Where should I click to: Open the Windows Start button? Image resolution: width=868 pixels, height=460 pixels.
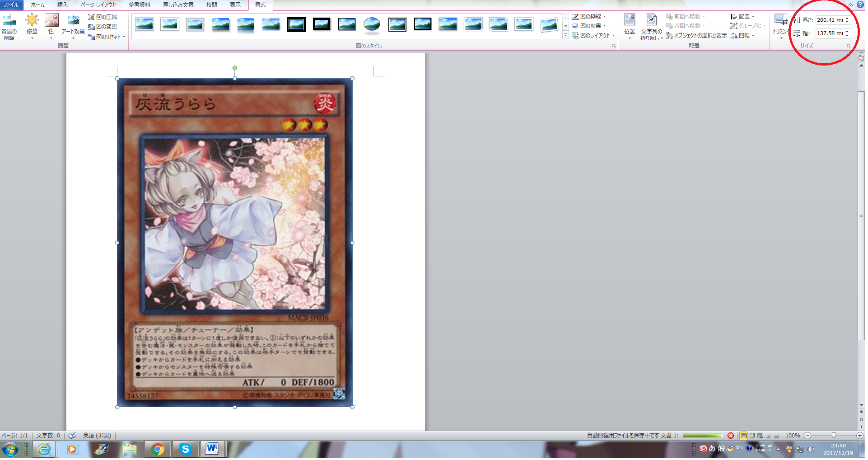pos(10,450)
